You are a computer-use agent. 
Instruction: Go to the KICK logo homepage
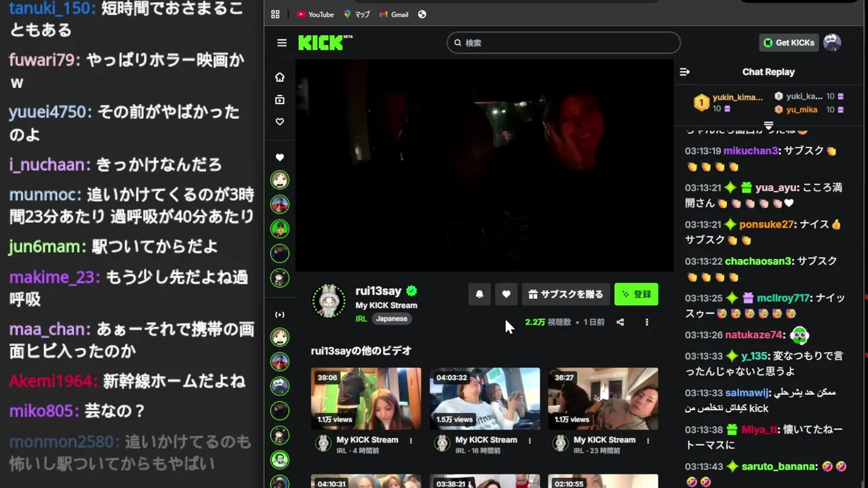point(325,43)
